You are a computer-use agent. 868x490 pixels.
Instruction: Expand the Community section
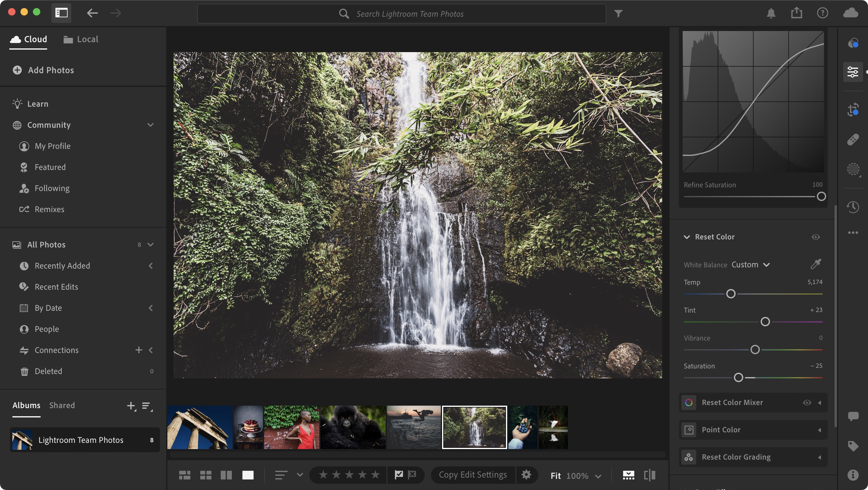coord(150,125)
